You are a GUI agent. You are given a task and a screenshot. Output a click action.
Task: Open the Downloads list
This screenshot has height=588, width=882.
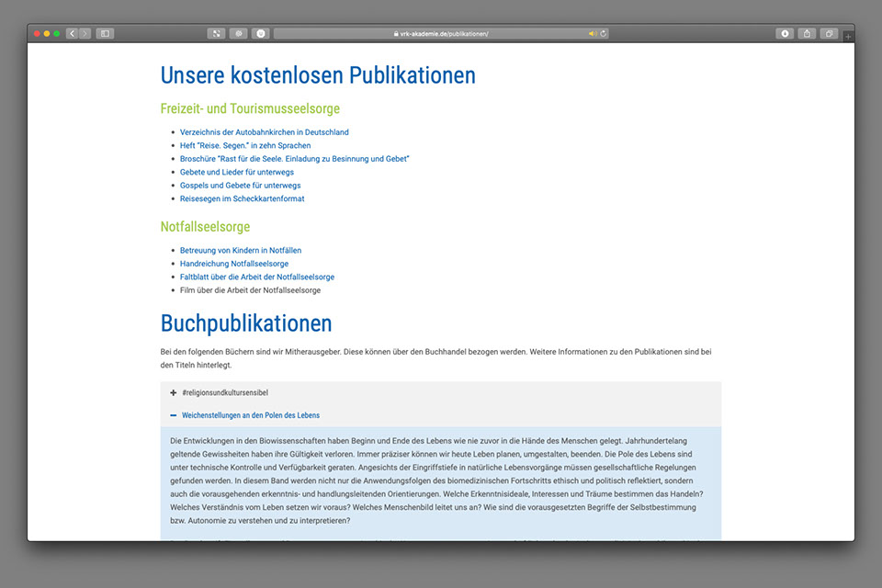click(x=785, y=34)
